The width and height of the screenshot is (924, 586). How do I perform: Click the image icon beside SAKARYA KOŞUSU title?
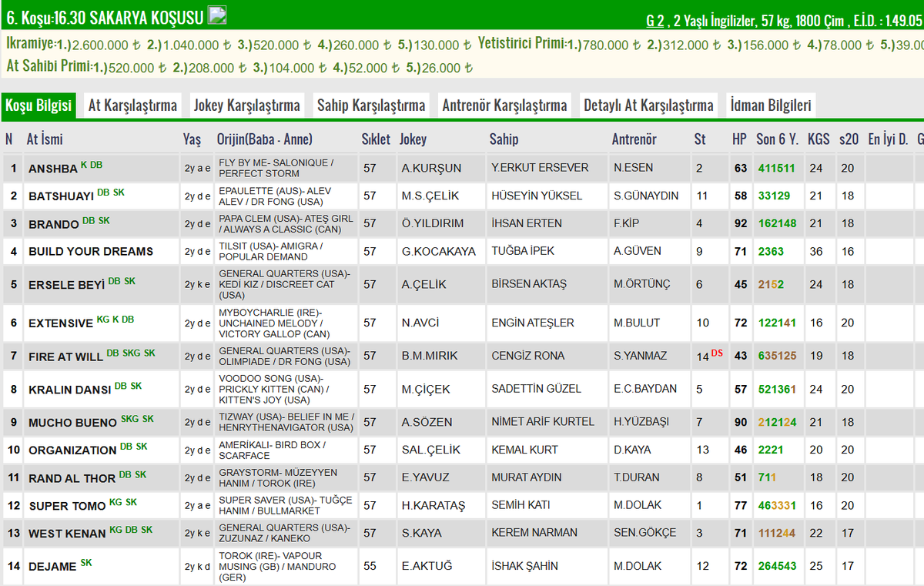[218, 15]
